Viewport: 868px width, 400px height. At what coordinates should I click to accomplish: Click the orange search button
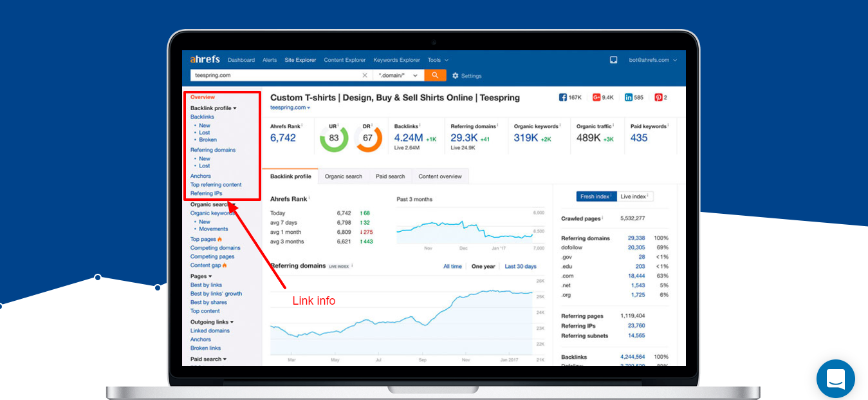(x=435, y=75)
